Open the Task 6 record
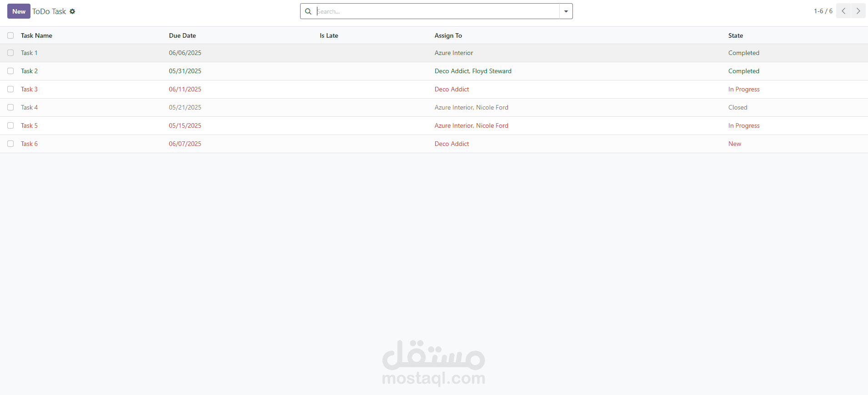 [29, 144]
